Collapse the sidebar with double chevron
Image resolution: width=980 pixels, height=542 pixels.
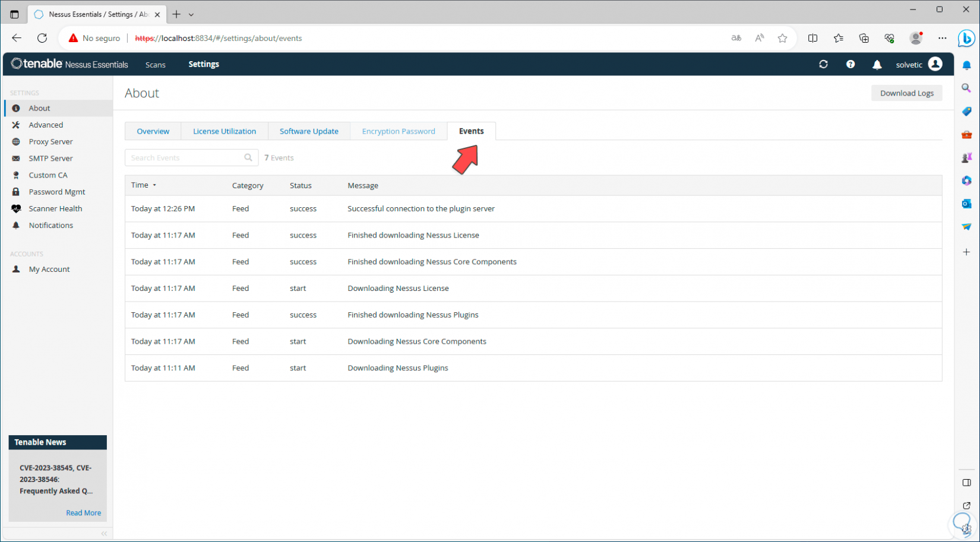click(104, 533)
